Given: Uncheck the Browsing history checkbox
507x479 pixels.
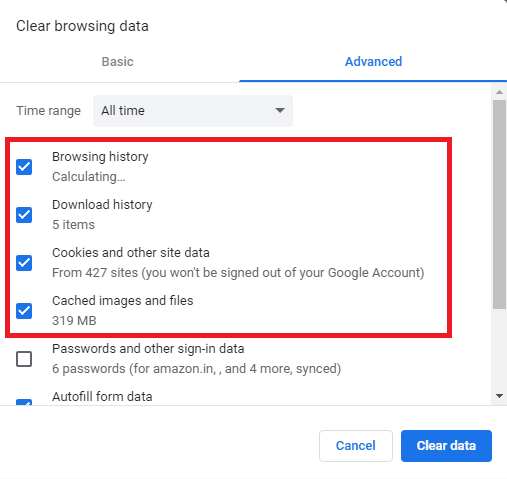Looking at the screenshot, I should (24, 167).
